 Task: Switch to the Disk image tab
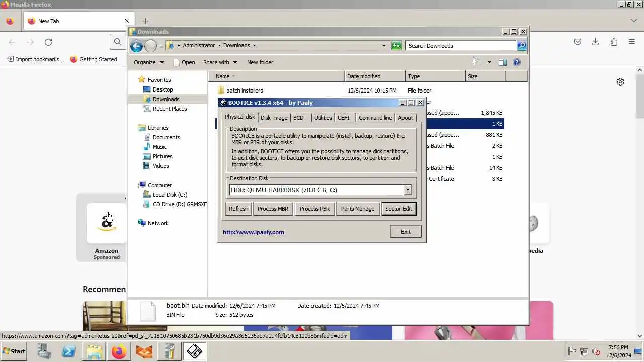point(274,118)
